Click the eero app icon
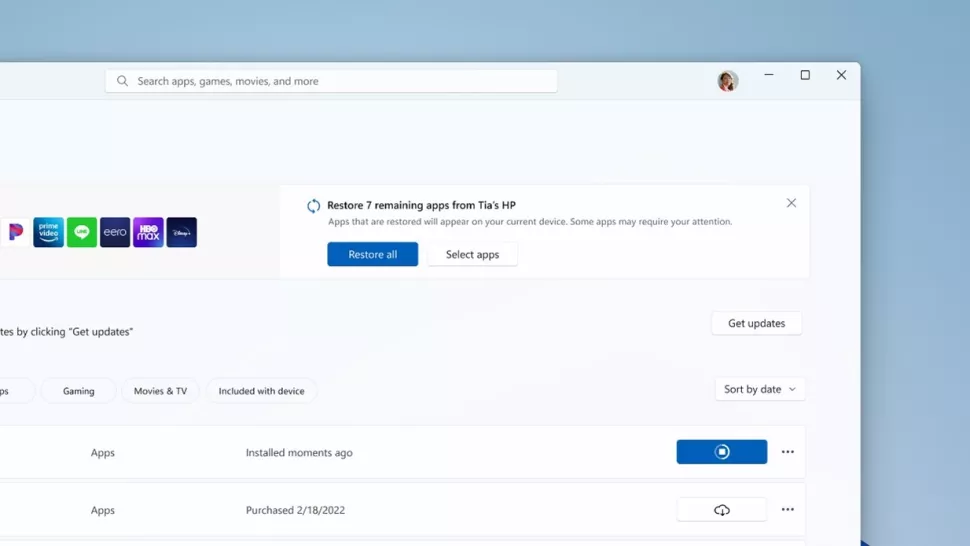 (x=115, y=232)
